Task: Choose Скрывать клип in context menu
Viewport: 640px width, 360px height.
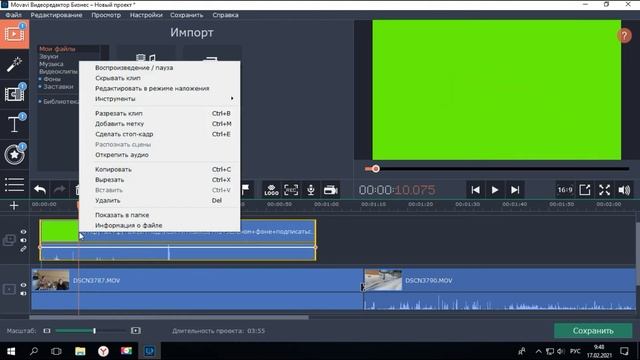Action: pyautogui.click(x=159, y=78)
